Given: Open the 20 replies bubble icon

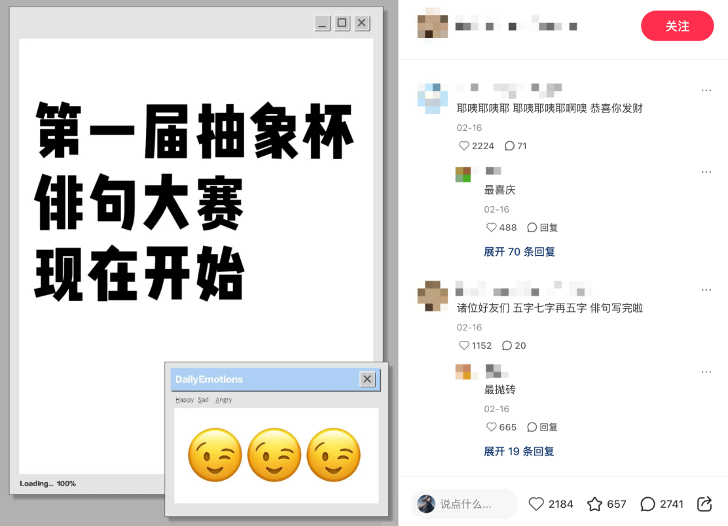Looking at the screenshot, I should (x=507, y=345).
